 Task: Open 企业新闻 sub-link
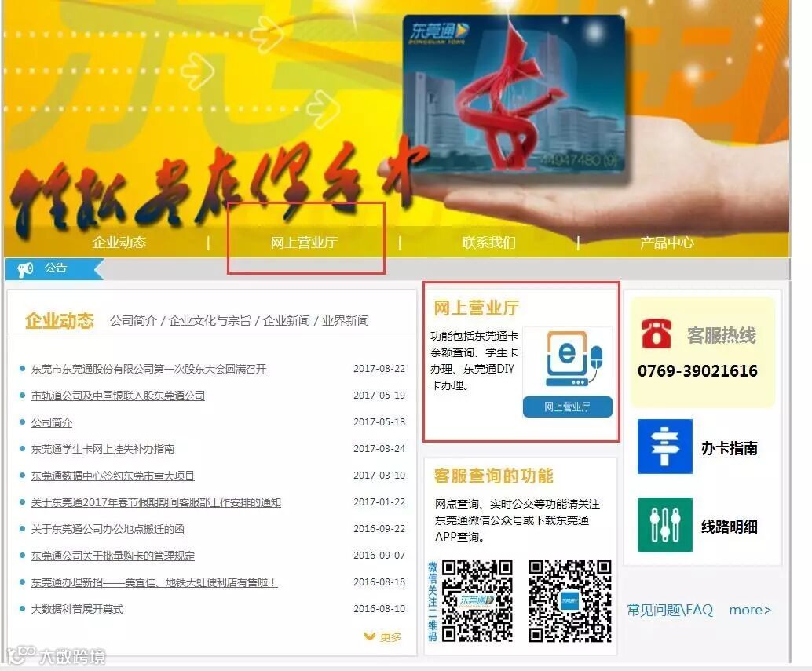[287, 321]
